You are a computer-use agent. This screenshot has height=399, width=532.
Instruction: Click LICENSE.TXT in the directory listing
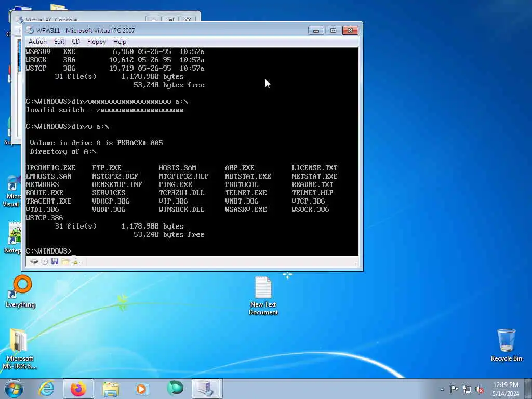[x=314, y=168]
